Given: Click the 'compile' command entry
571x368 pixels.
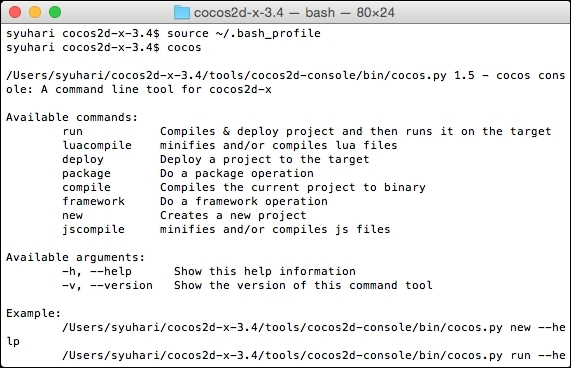Looking at the screenshot, I should pos(86,187).
